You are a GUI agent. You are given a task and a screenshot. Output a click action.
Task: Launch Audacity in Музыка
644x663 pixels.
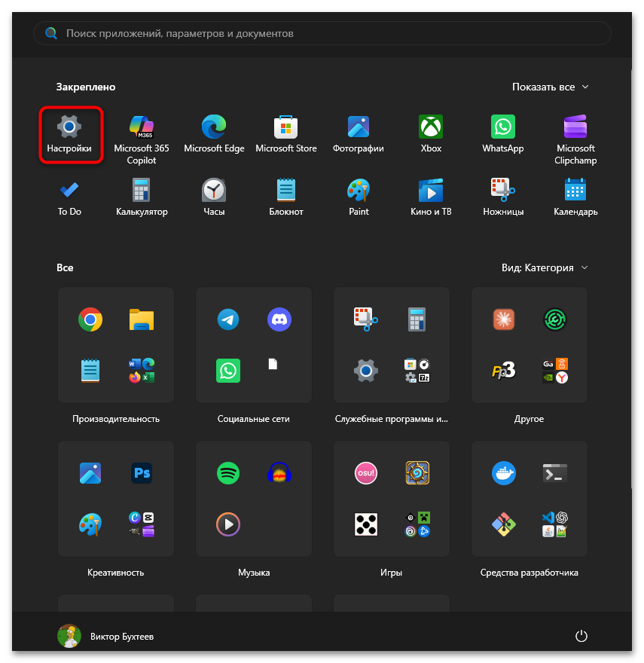tap(279, 473)
